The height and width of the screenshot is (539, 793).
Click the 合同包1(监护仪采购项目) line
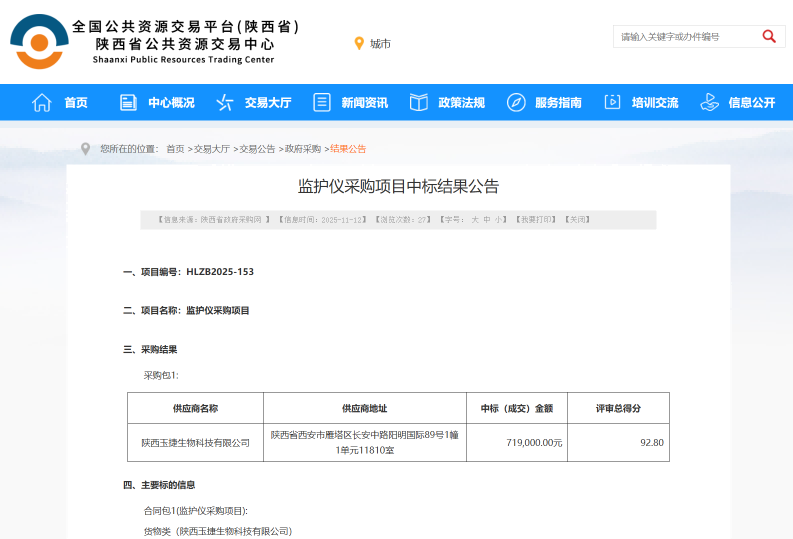(x=196, y=511)
